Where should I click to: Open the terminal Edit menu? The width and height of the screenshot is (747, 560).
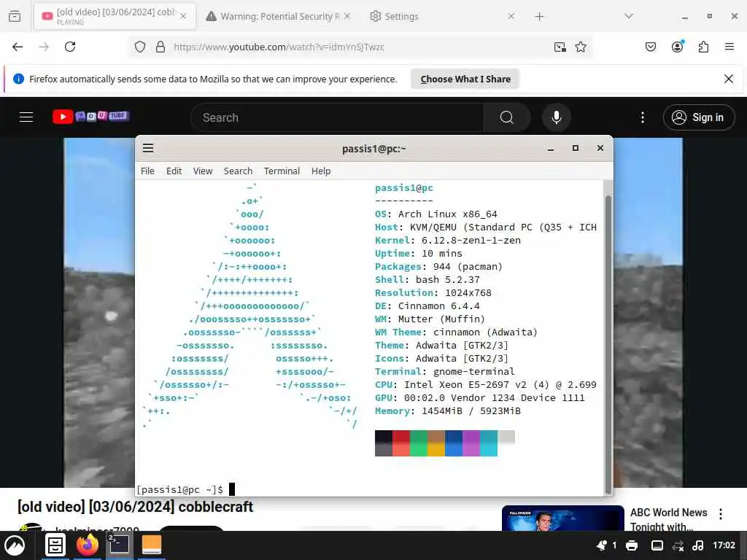pos(174,171)
